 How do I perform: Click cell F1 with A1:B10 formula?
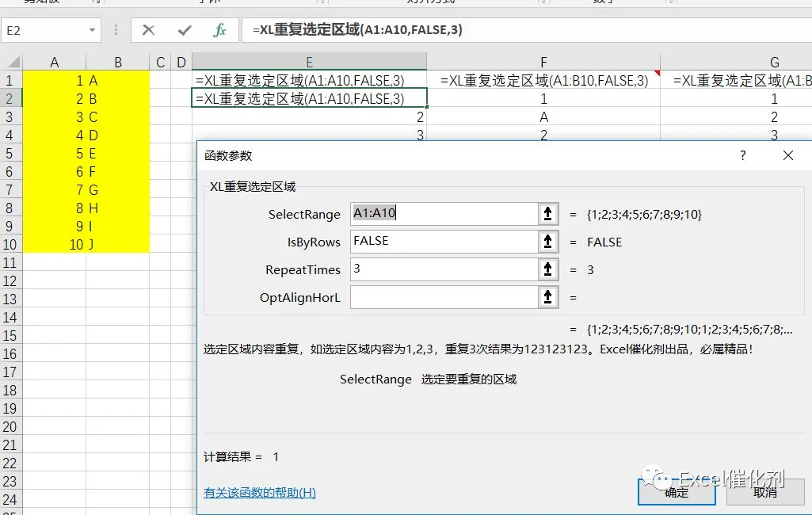[x=543, y=80]
